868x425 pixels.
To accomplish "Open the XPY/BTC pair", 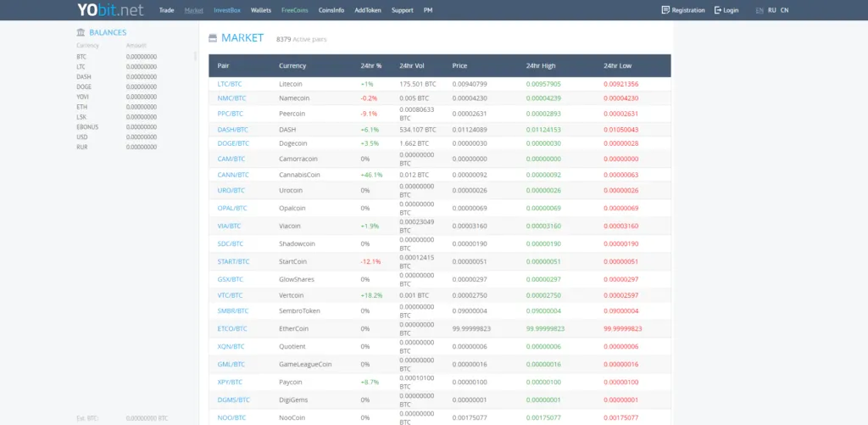I will (x=231, y=382).
